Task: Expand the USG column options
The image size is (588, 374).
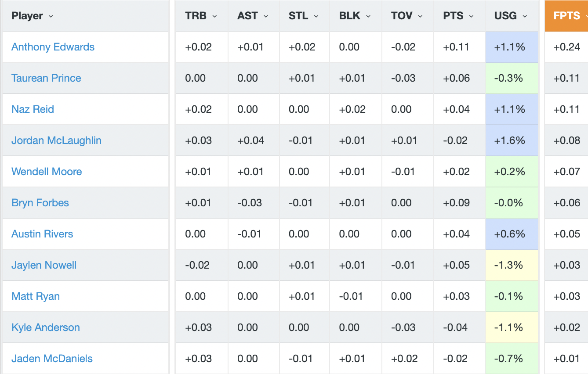Action: (x=524, y=16)
